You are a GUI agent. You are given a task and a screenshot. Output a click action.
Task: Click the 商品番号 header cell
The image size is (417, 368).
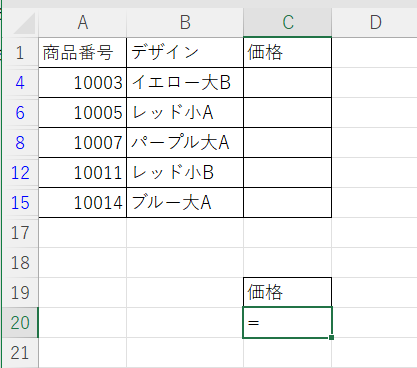(x=83, y=53)
